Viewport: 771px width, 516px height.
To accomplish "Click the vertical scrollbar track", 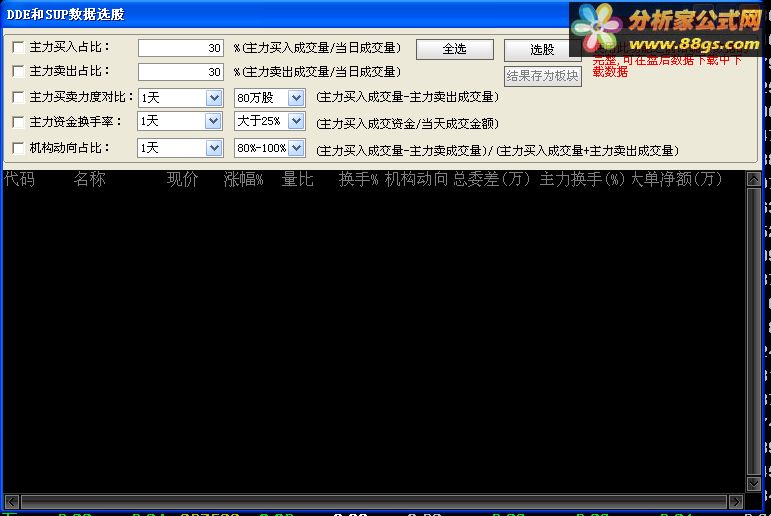I will 753,332.
